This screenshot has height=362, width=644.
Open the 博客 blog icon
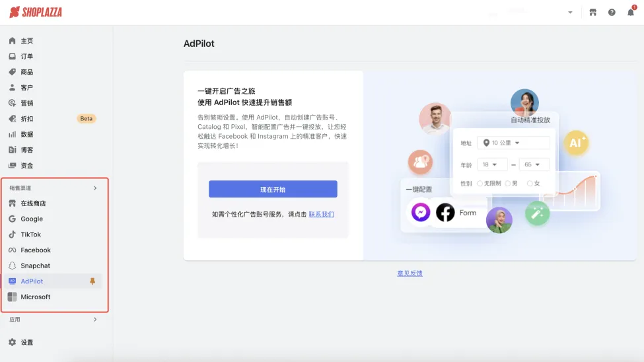tap(13, 150)
